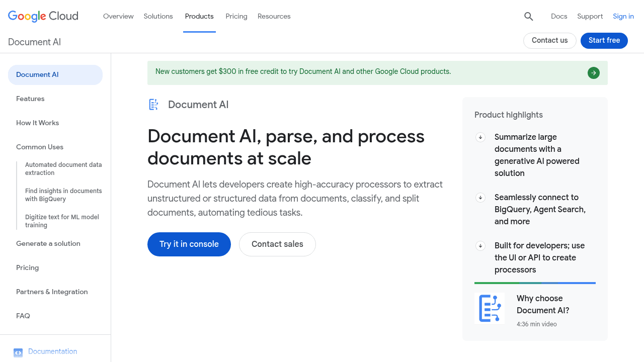The image size is (644, 362).
Task: Open Partners & Integration sidebar link
Action: (x=52, y=292)
